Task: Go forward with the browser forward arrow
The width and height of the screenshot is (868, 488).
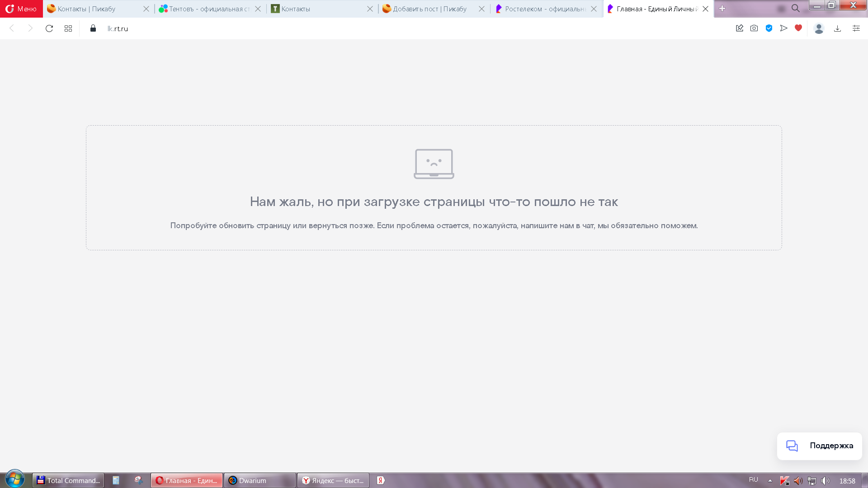Action: tap(30, 28)
